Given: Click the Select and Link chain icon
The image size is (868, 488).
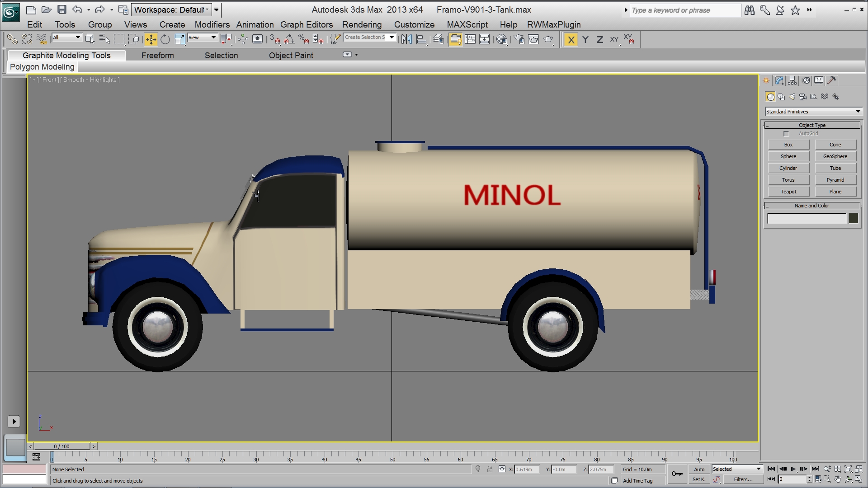Looking at the screenshot, I should [12, 40].
